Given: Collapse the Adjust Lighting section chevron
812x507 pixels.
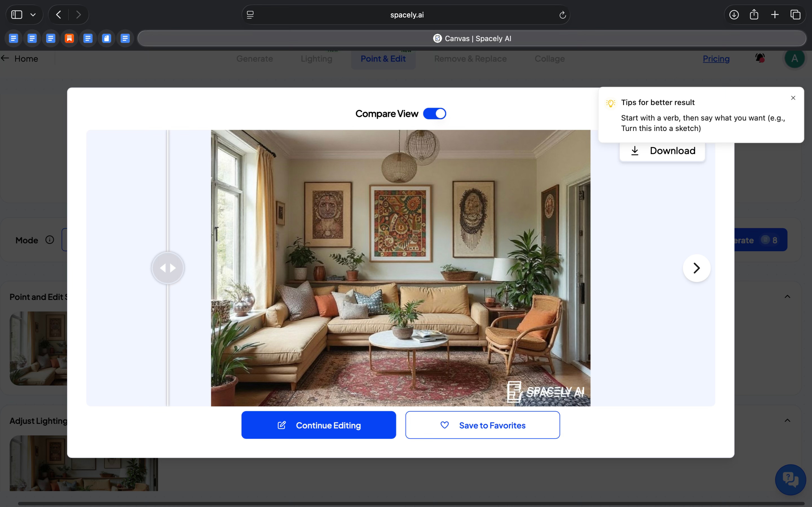Looking at the screenshot, I should [x=787, y=421].
